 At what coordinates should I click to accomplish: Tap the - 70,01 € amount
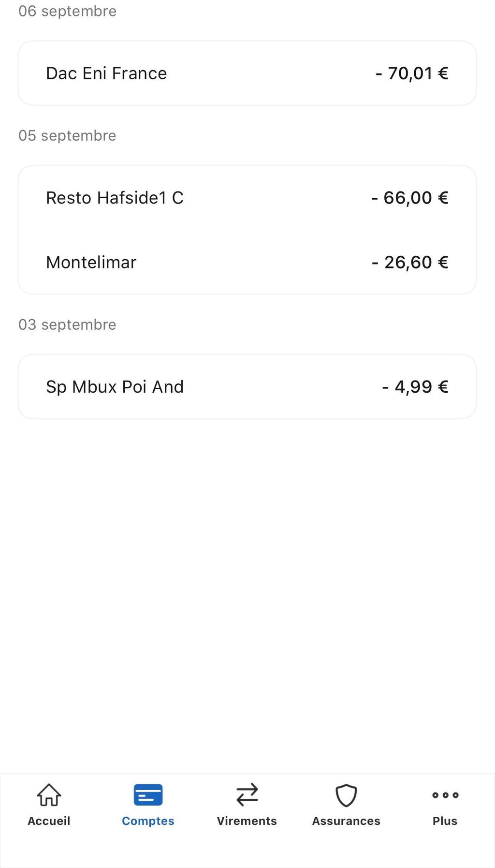tap(412, 74)
